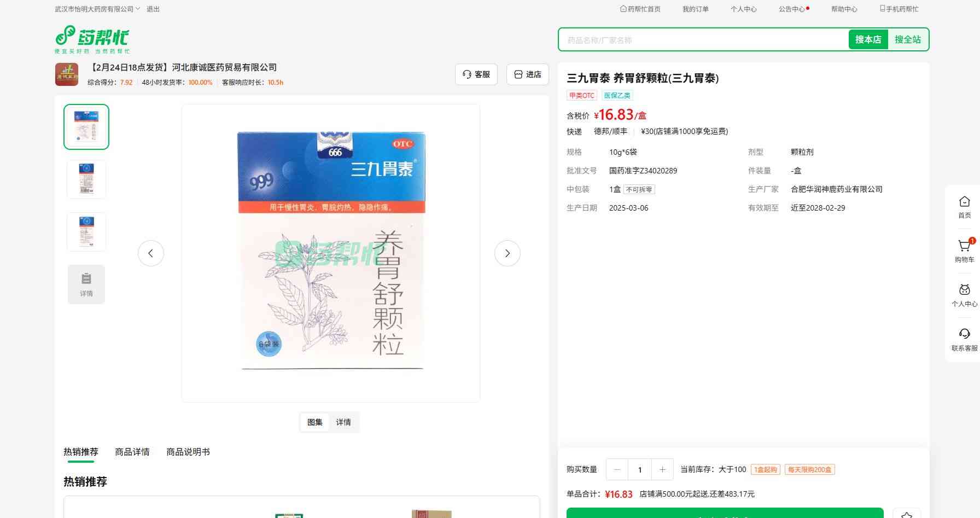Viewport: 980px width, 518px height.
Task: Focus the drug name search field
Action: [x=703, y=40]
